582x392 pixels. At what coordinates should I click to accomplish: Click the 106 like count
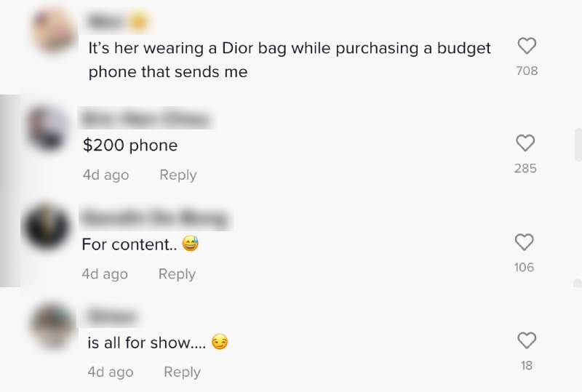tap(524, 268)
